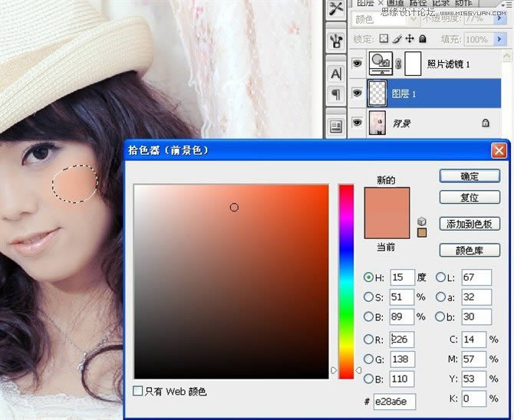The height and width of the screenshot is (420, 514).
Task: Click the lock position move icon
Action: 410,38
